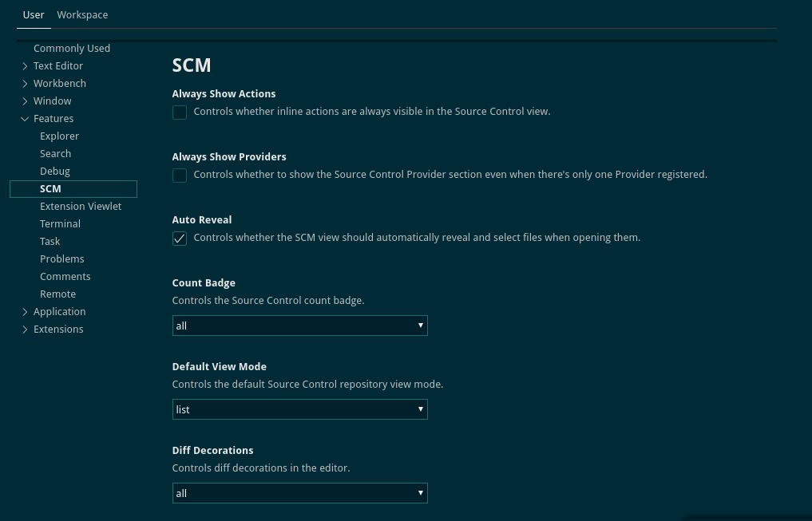Disable the Auto Reveal setting

179,238
